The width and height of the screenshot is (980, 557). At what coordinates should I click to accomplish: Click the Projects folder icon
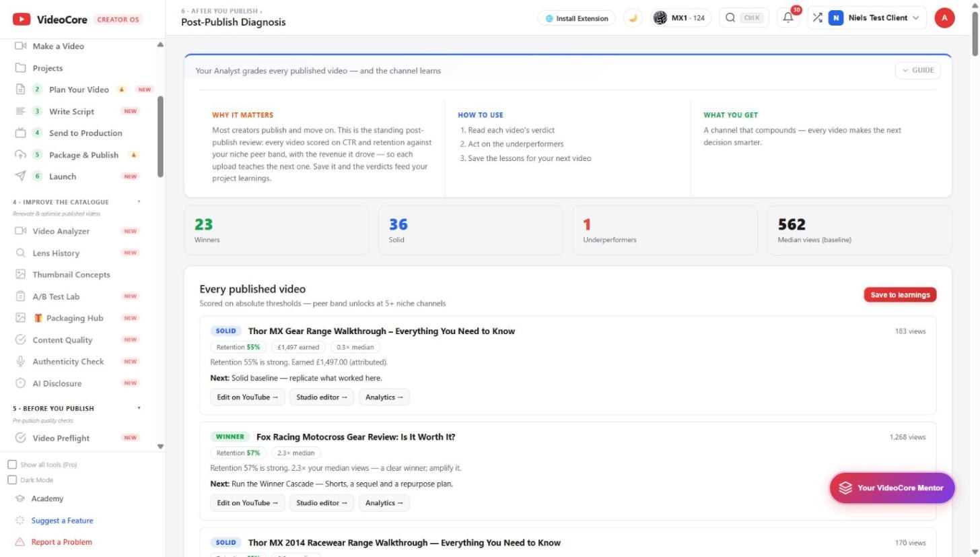[x=21, y=68]
